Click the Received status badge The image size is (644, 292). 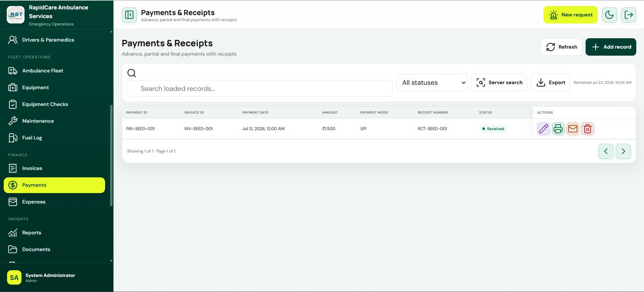click(x=493, y=129)
